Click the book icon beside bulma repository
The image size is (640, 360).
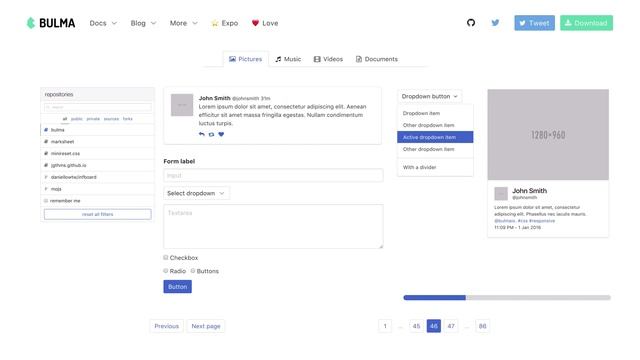pos(46,130)
